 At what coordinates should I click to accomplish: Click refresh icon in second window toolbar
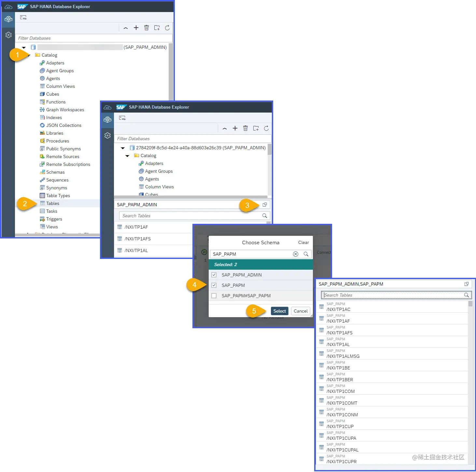[x=266, y=128]
